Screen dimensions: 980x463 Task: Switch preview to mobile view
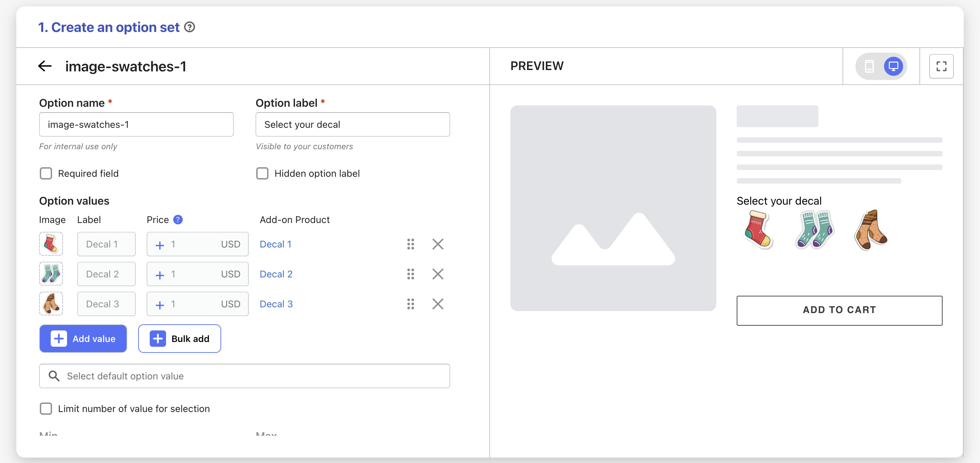point(869,66)
